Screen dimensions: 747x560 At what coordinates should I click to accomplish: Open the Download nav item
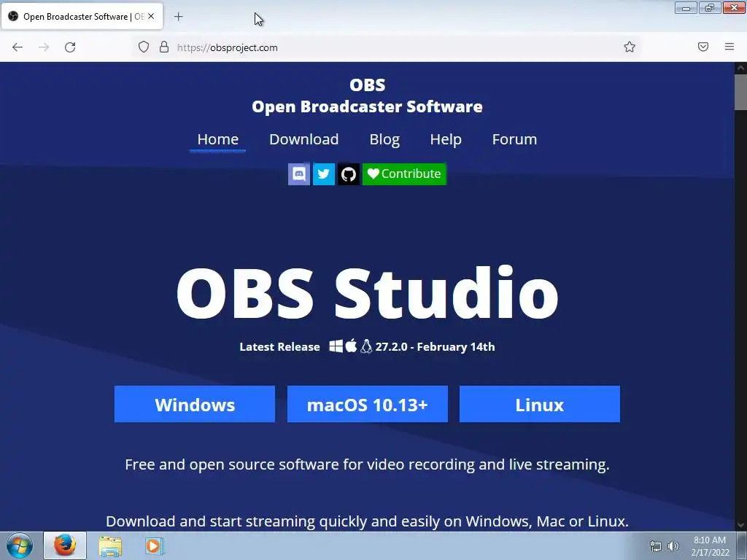304,139
